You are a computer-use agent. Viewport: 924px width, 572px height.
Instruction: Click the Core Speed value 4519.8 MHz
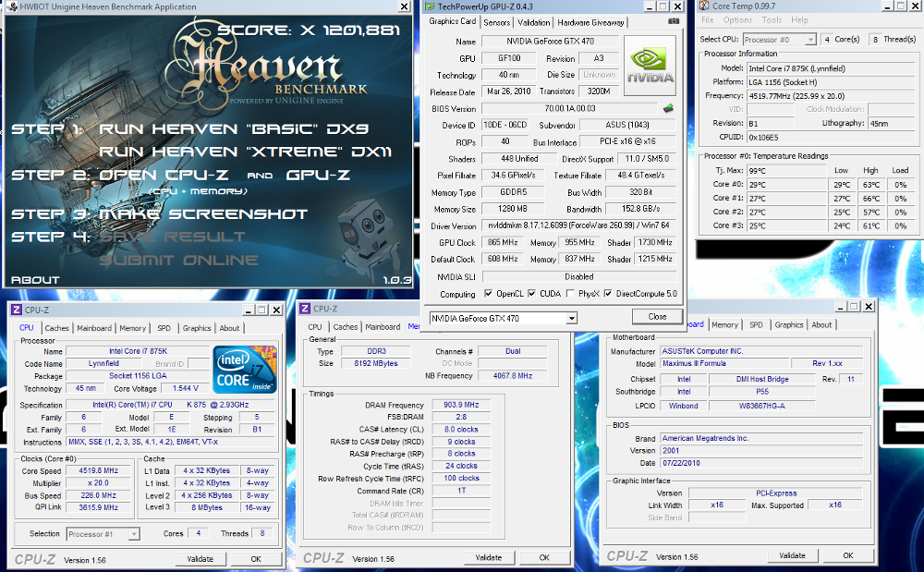tap(99, 470)
